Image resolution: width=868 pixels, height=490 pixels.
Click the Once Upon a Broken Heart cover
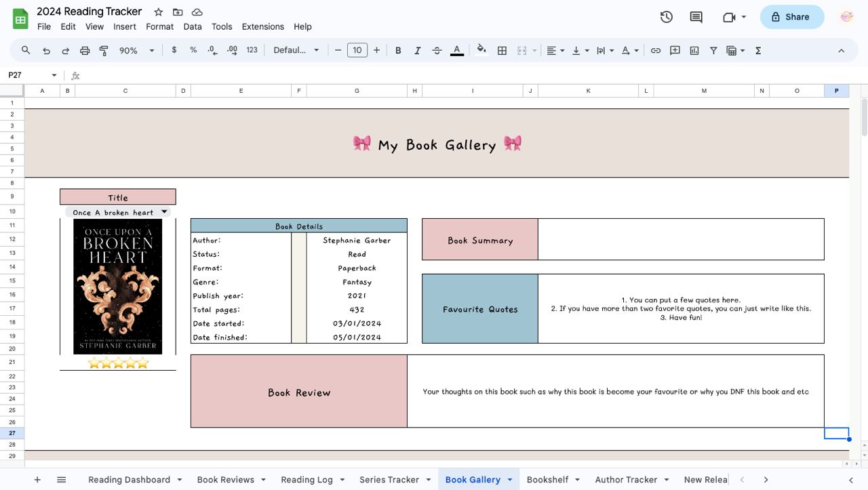(x=117, y=287)
